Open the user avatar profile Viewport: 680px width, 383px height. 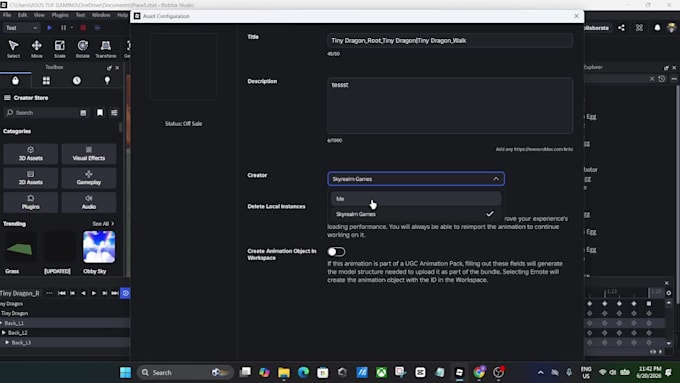pos(672,28)
